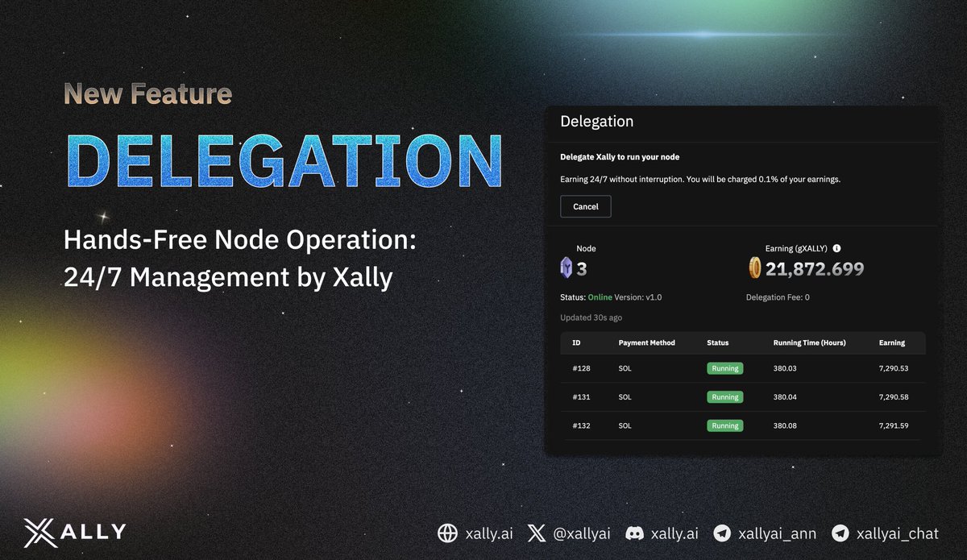Open the Discord icon next to xally.ai
The height and width of the screenshot is (560, 967).
(635, 533)
